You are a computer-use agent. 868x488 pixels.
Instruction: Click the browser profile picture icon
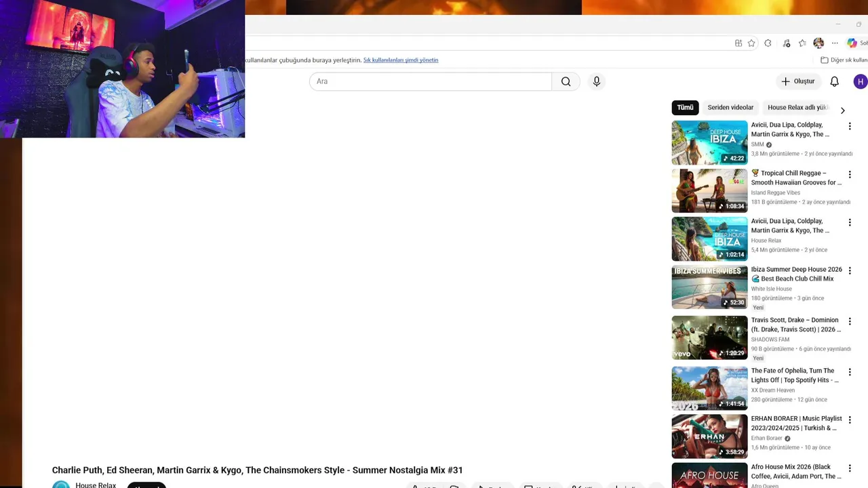click(x=818, y=43)
